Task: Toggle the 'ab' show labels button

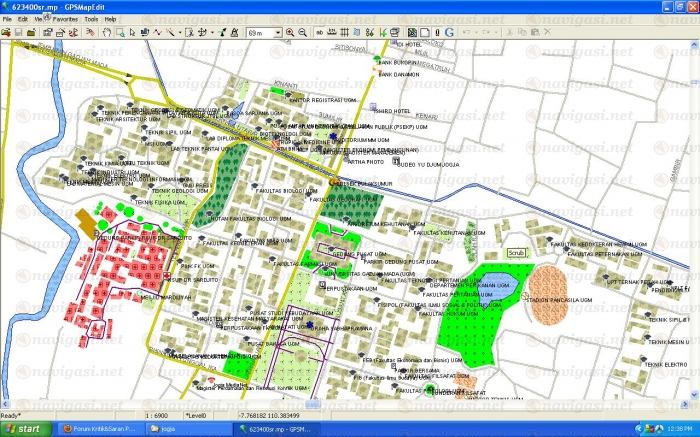Action: [x=321, y=32]
